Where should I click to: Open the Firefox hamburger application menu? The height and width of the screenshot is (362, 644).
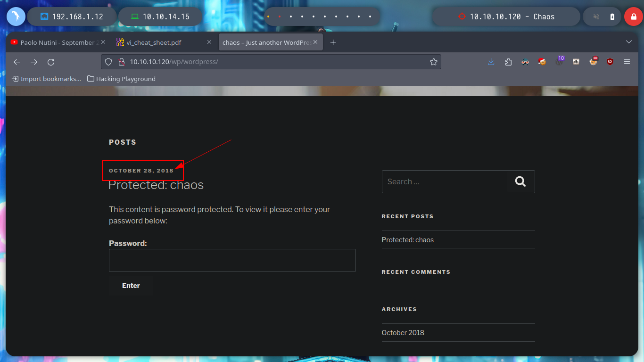[x=627, y=62]
